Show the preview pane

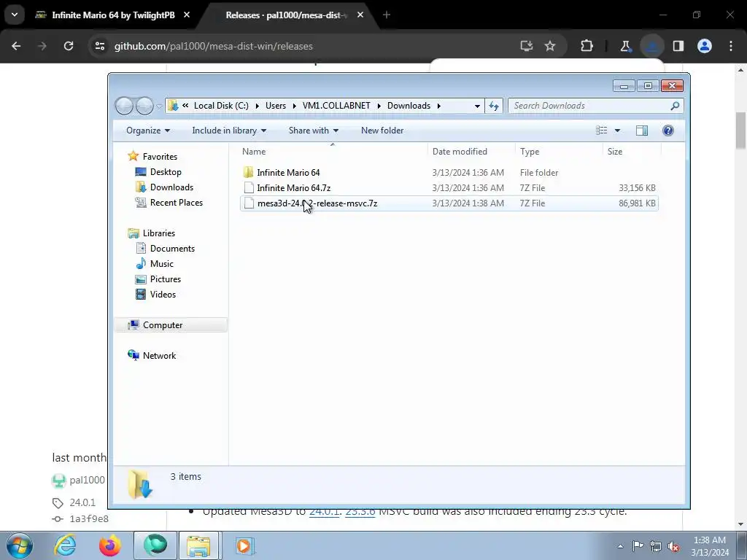642,131
